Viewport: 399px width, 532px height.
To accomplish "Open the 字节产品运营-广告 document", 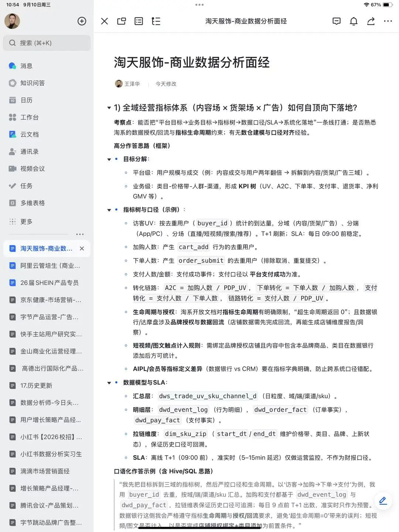I will [47, 317].
